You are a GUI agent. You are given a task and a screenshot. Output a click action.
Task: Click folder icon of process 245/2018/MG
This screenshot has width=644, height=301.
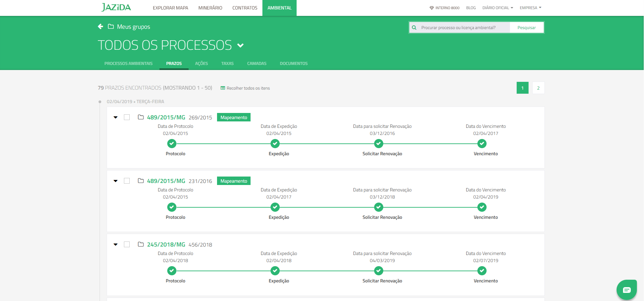(141, 244)
